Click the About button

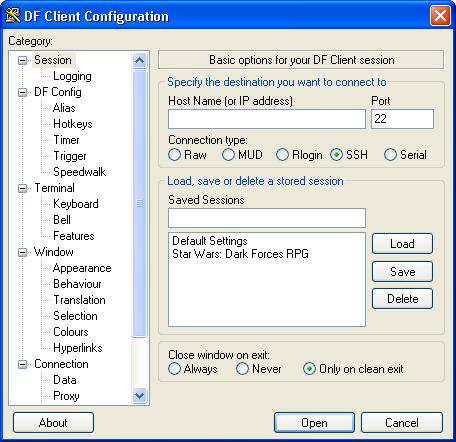pyautogui.click(x=53, y=423)
